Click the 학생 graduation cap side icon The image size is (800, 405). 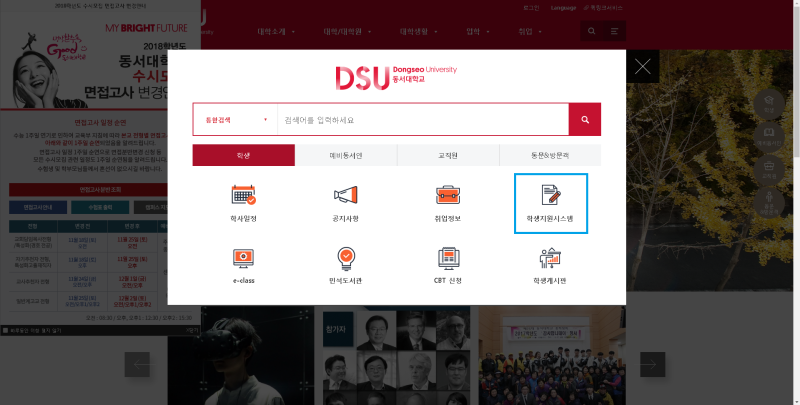point(769,105)
